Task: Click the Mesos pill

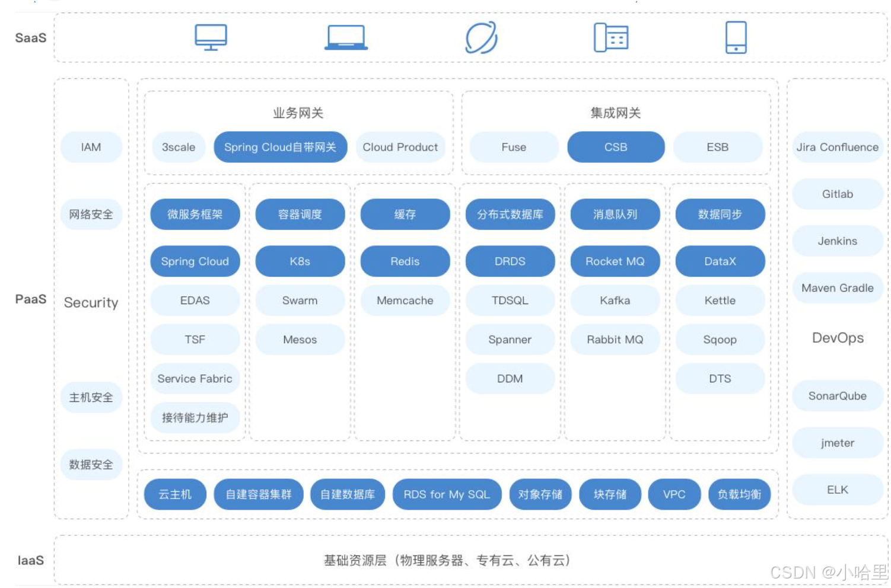Action: [x=300, y=340]
